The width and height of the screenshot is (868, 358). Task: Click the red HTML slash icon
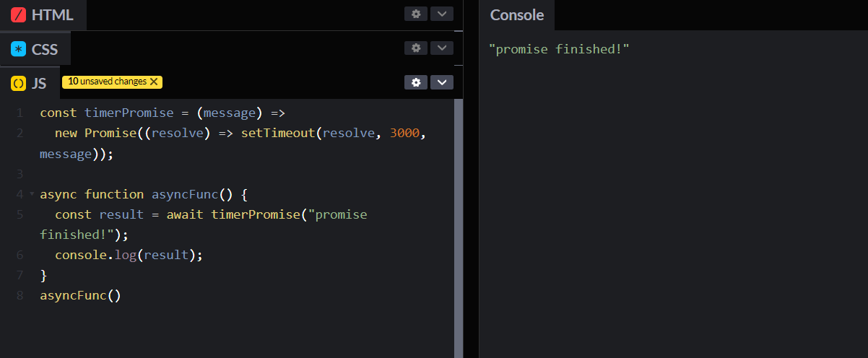point(19,14)
